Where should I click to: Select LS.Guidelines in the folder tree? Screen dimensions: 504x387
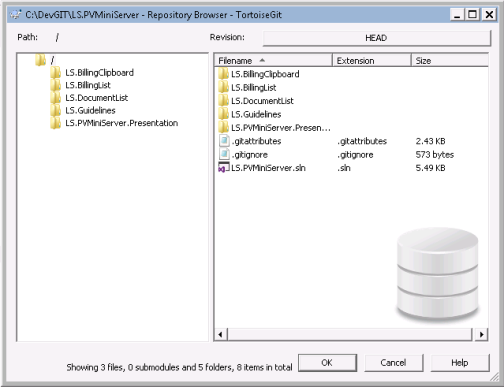(x=90, y=111)
